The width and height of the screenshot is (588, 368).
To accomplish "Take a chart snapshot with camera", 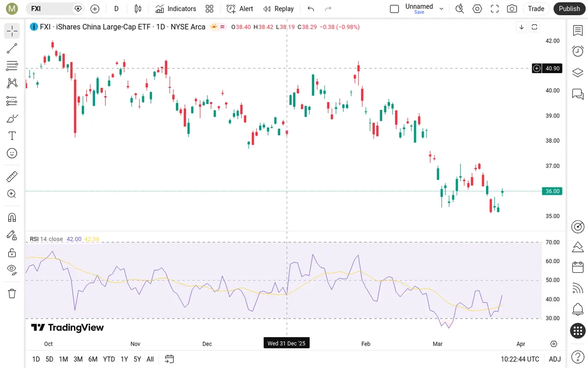I will 512,8.
